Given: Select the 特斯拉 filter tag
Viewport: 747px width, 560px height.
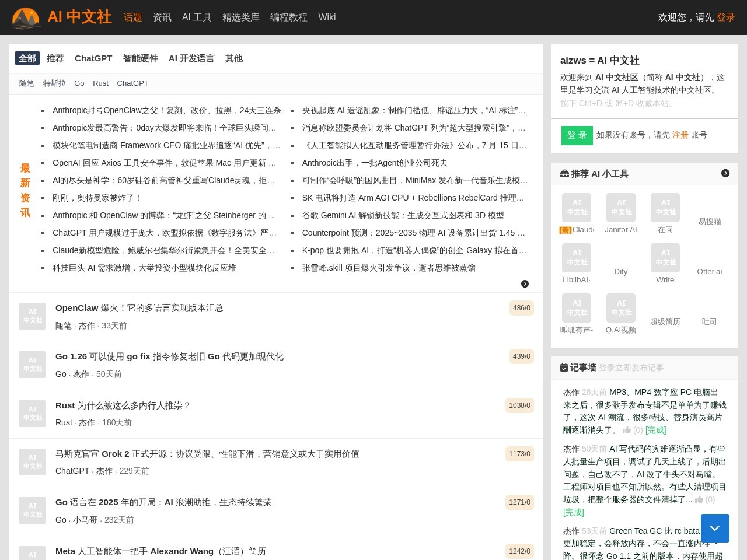Looking at the screenshot, I should (x=54, y=83).
